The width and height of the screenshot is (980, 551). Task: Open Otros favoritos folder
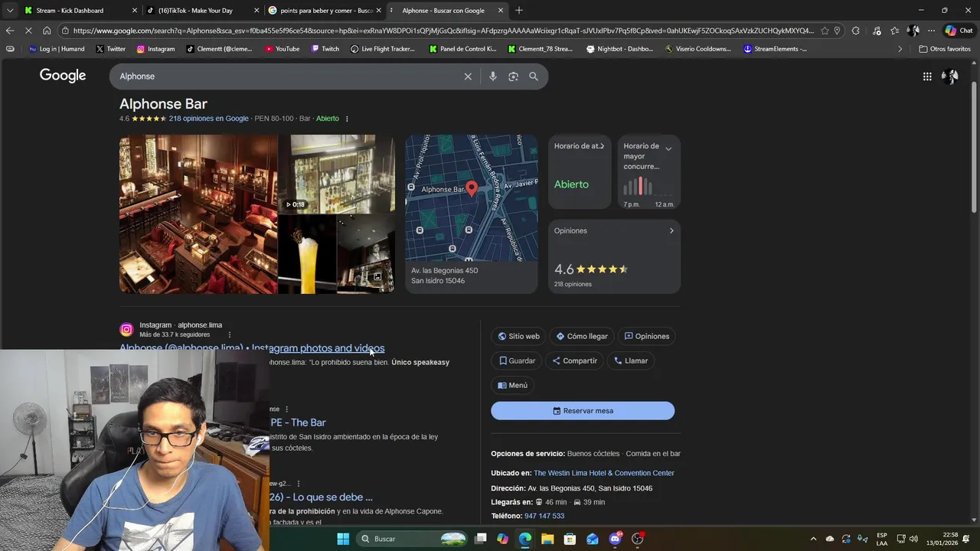tap(945, 49)
